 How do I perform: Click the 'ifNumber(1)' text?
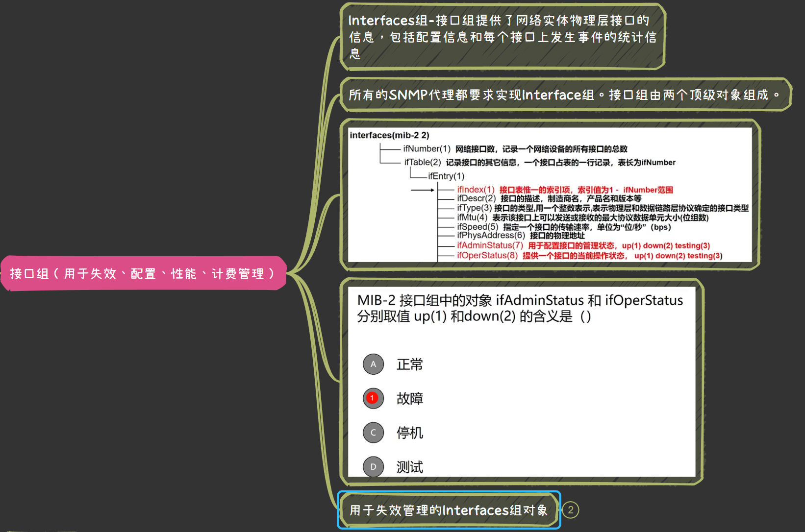(x=427, y=148)
